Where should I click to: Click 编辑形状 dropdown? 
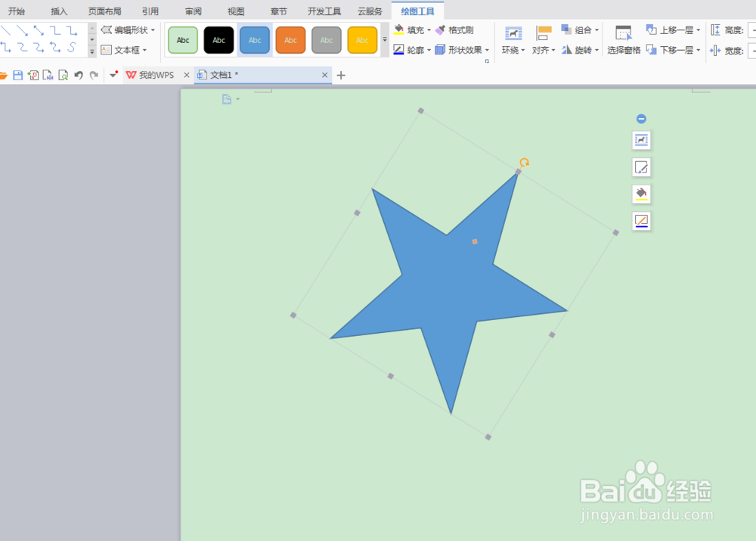[x=129, y=30]
